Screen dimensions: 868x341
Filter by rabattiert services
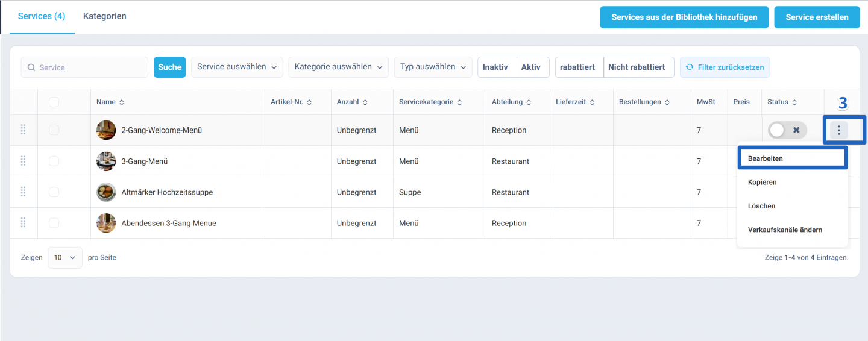tap(579, 67)
